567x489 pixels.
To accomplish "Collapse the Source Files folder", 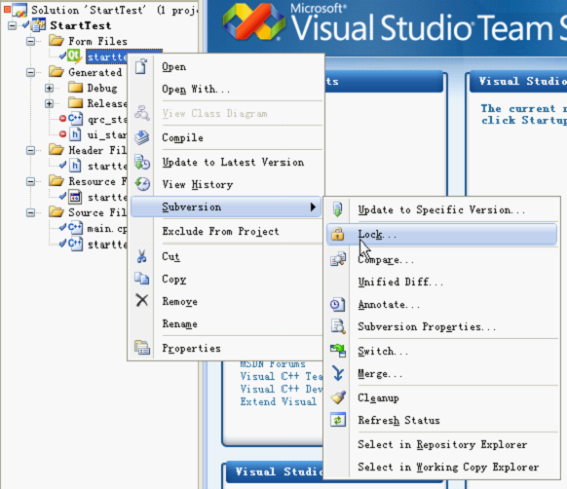I will [31, 212].
